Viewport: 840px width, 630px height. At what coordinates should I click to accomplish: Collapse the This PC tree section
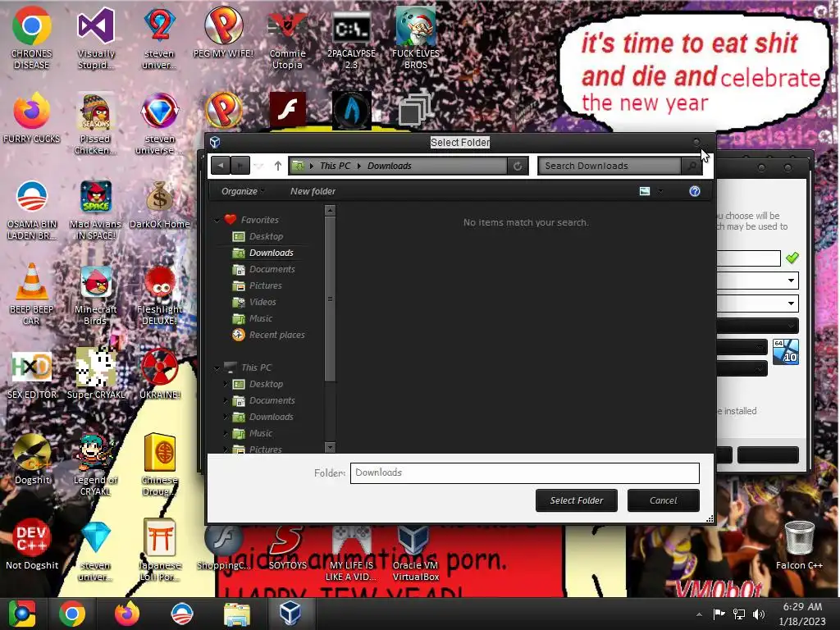click(x=217, y=368)
